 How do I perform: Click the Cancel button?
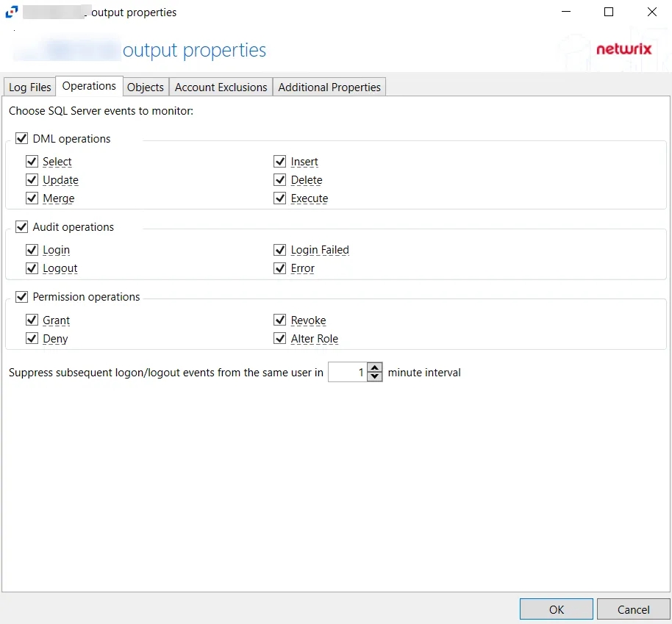pos(634,609)
